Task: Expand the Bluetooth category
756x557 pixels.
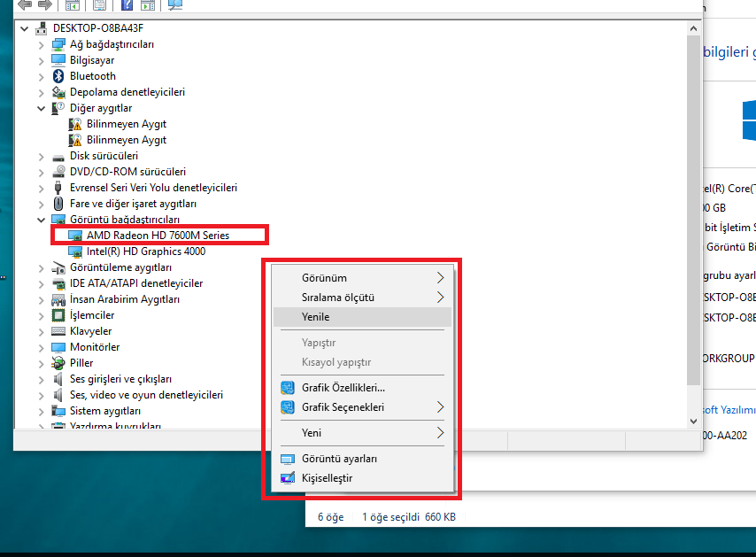Action: (41, 77)
